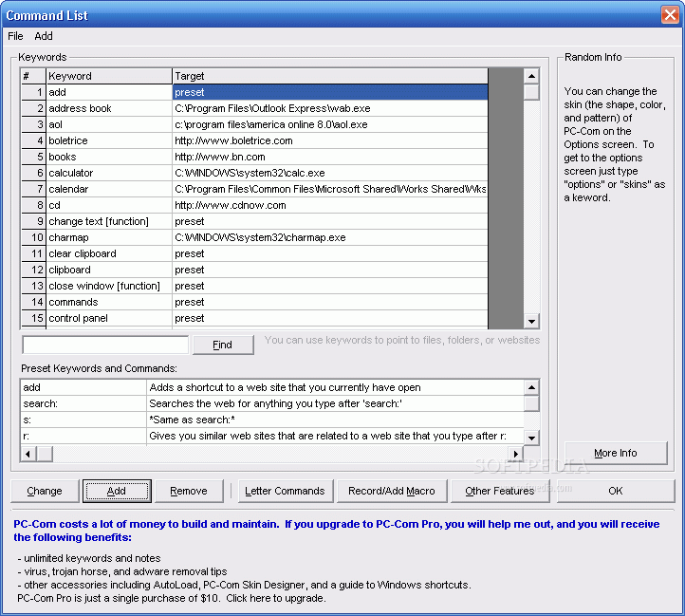
Task: Click the charmap.exe target path
Action: [x=330, y=238]
